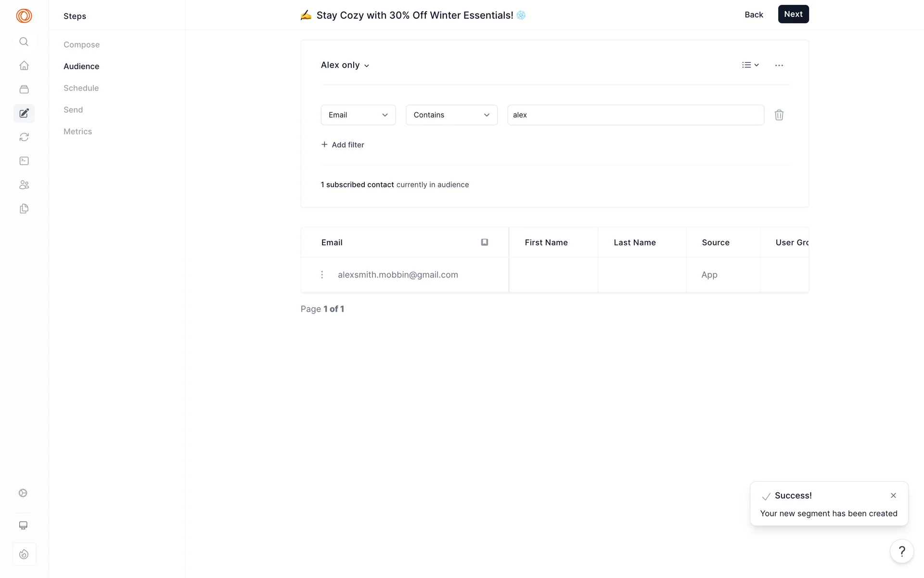924x578 pixels.
Task: Open the three-dot segment options menu
Action: tap(779, 66)
